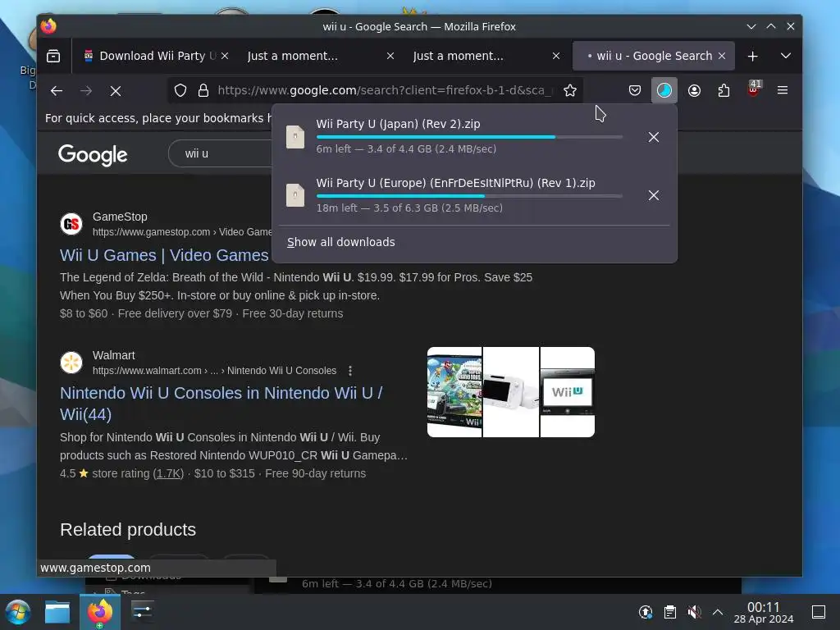Open the clipboard tray icon
The height and width of the screenshot is (630, 840).
pos(669,612)
